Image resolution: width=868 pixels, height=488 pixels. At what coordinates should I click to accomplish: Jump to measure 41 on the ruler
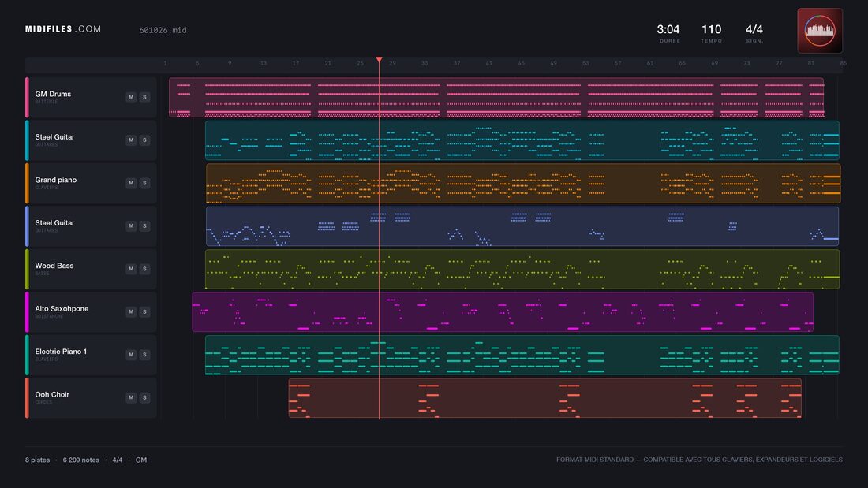488,63
